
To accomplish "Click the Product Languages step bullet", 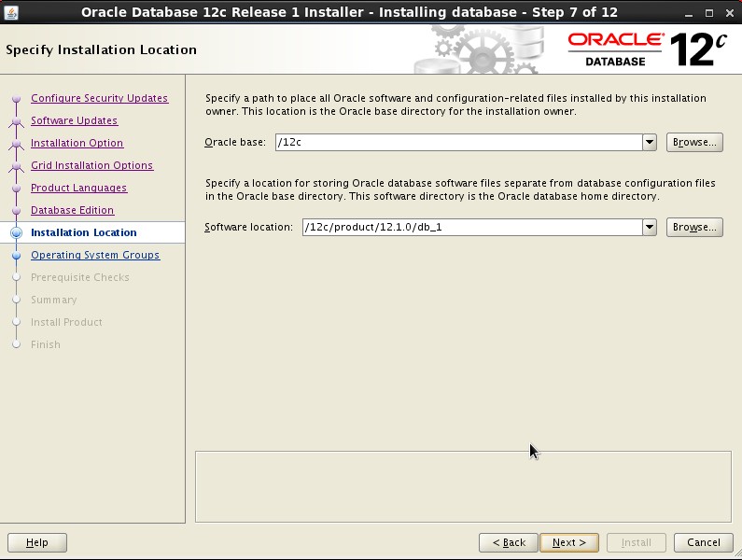I will pyautogui.click(x=17, y=188).
